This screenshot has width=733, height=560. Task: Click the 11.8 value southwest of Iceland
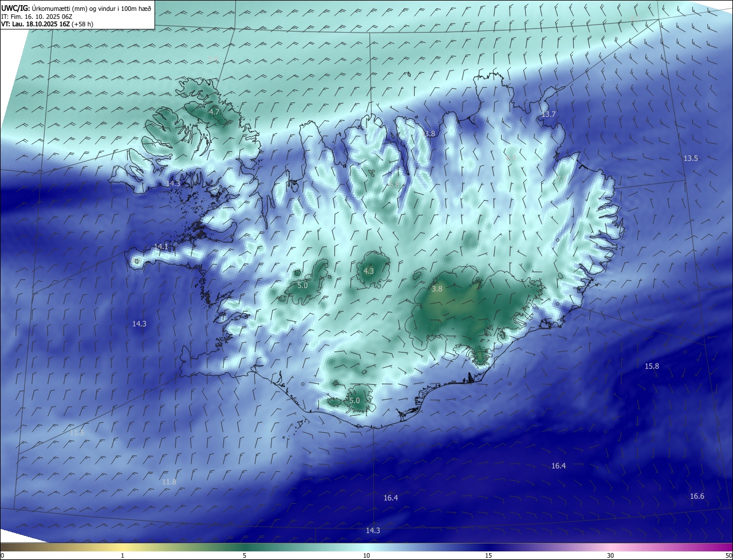click(x=169, y=482)
